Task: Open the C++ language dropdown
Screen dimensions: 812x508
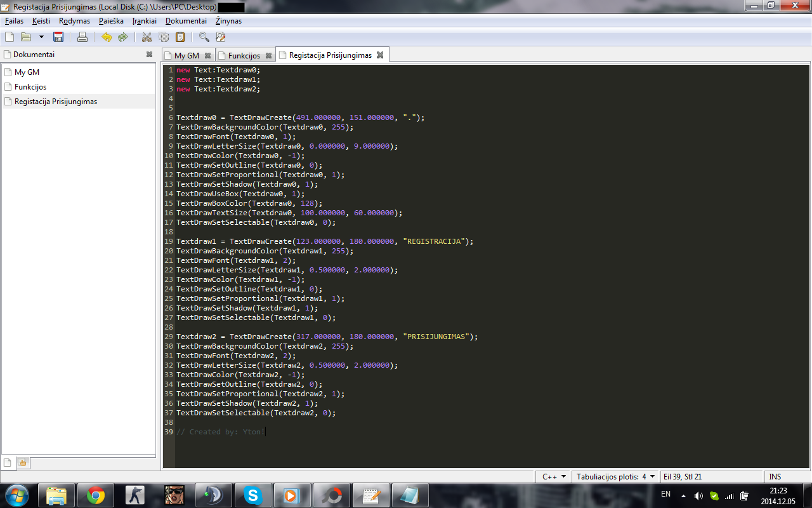Action: point(553,476)
